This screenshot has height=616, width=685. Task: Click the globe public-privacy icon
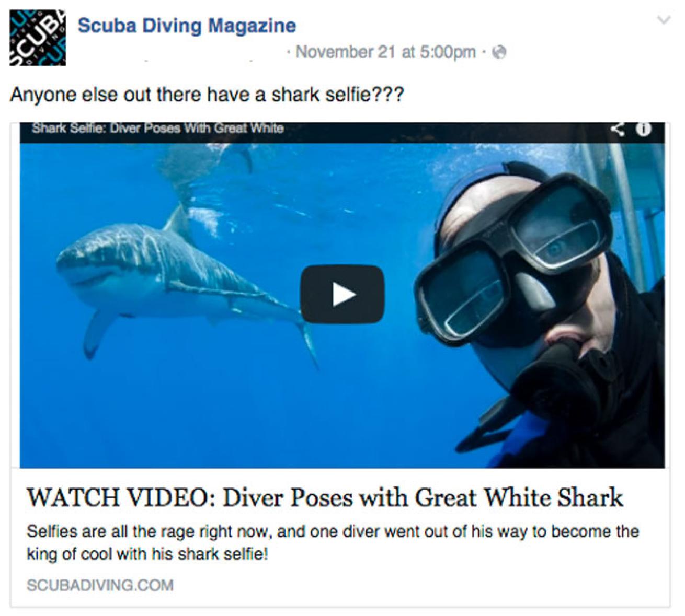tap(499, 52)
